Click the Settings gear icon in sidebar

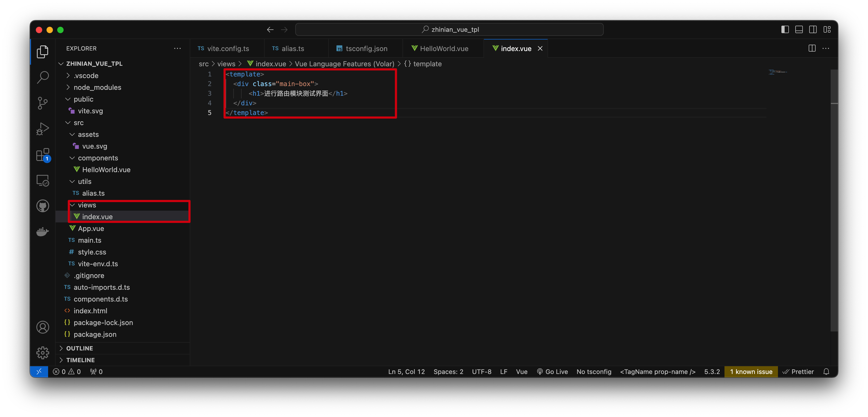tap(43, 352)
